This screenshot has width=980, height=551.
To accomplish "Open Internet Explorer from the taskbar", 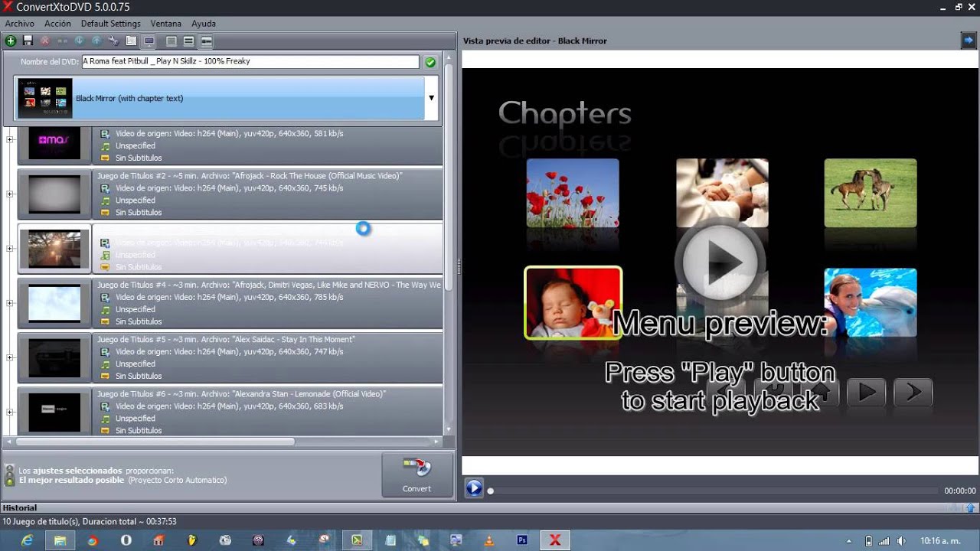I will (28, 540).
